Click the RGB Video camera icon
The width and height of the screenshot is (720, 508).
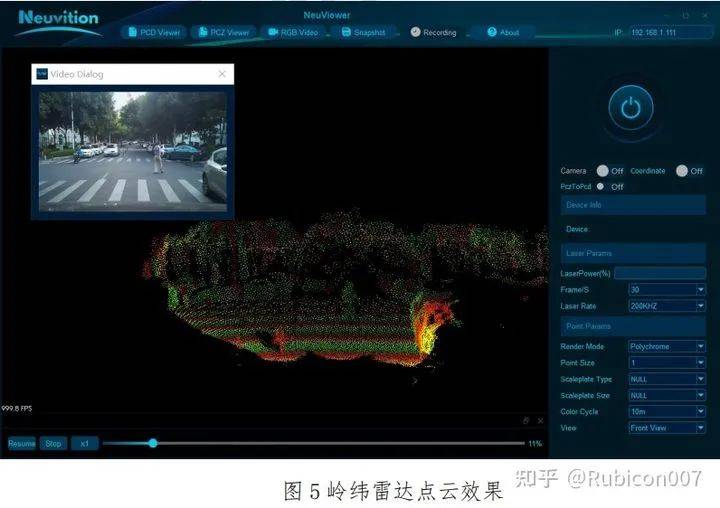(x=272, y=32)
